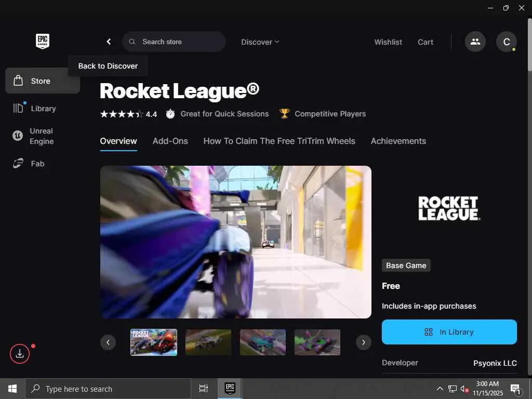The width and height of the screenshot is (532, 399).
Task: Click the Epic Games taskbar icon
Action: click(230, 389)
